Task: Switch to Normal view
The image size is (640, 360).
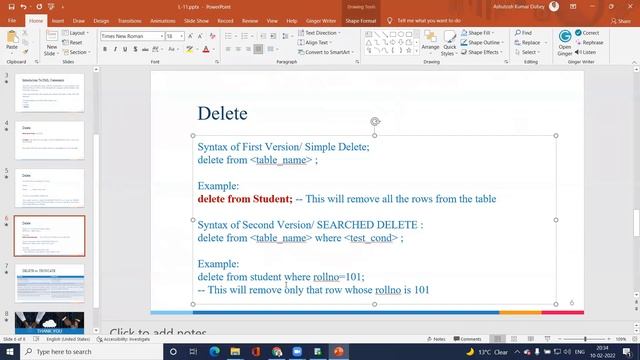Action: pyautogui.click(x=497, y=339)
